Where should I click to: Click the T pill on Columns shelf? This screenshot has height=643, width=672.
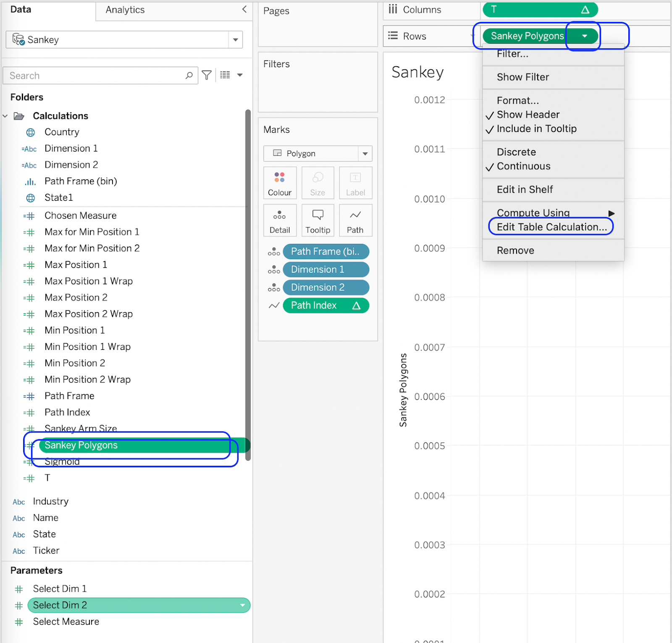540,10
